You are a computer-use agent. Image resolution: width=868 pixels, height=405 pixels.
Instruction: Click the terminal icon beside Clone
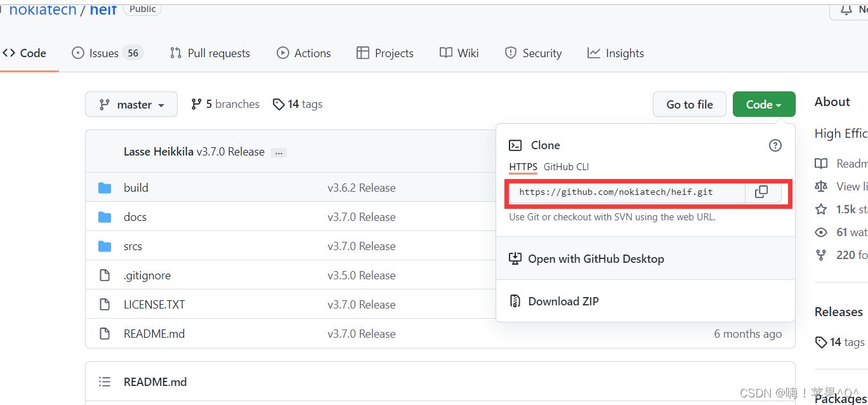click(x=516, y=145)
